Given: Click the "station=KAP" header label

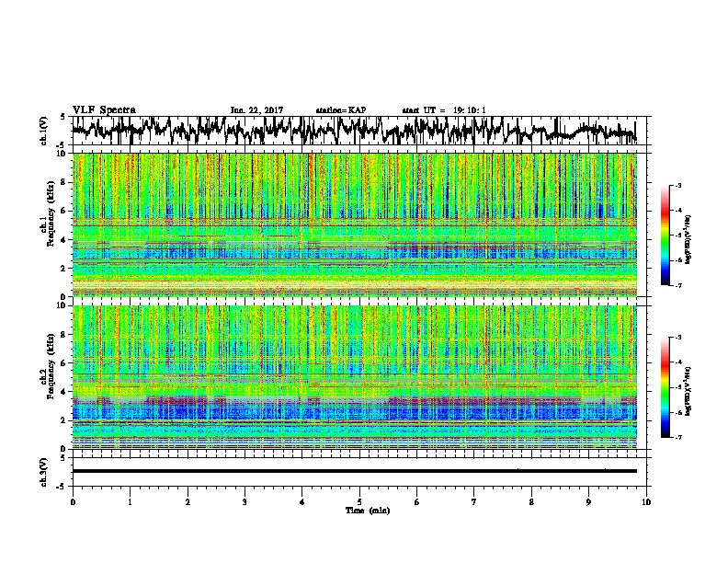Looking at the screenshot, I should pyautogui.click(x=341, y=110).
